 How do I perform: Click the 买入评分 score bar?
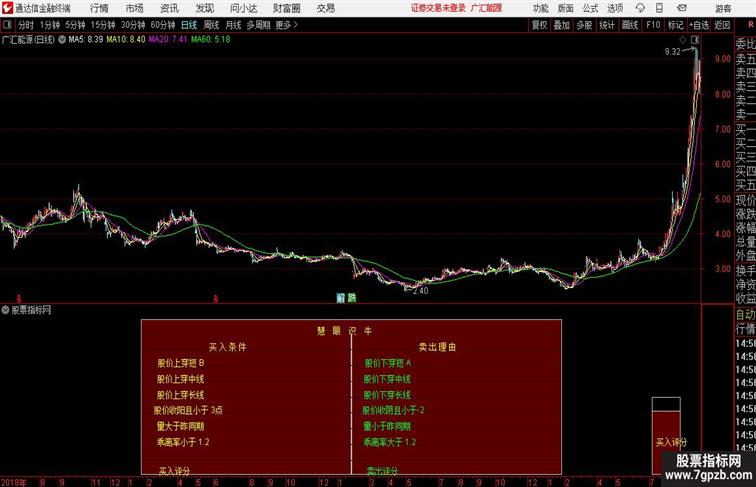coord(666,435)
